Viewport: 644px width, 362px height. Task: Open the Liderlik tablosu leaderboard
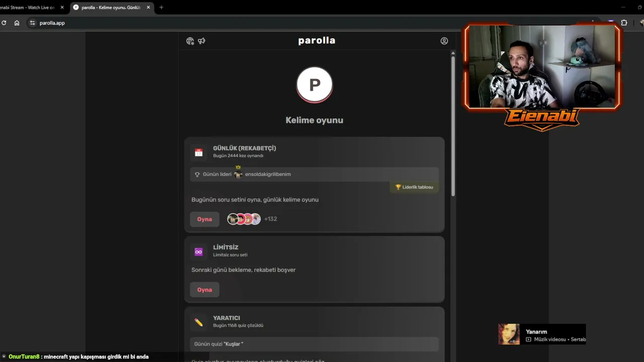414,187
